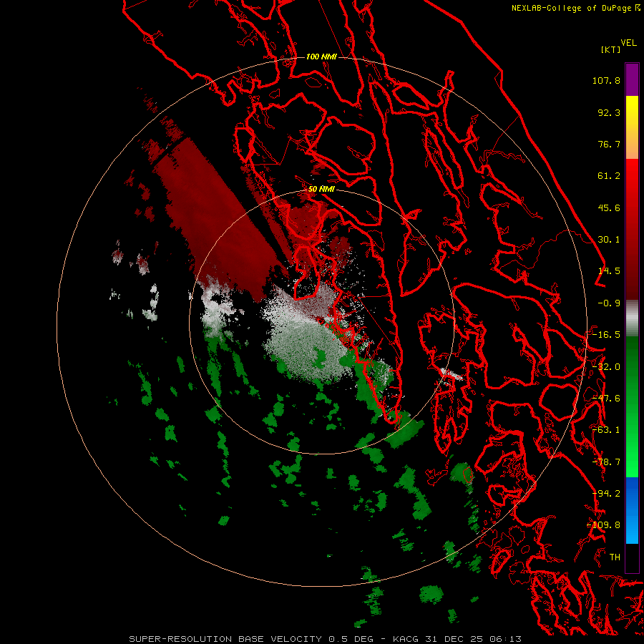
Task: Click the -16.5 legend value
Action: tap(606, 335)
